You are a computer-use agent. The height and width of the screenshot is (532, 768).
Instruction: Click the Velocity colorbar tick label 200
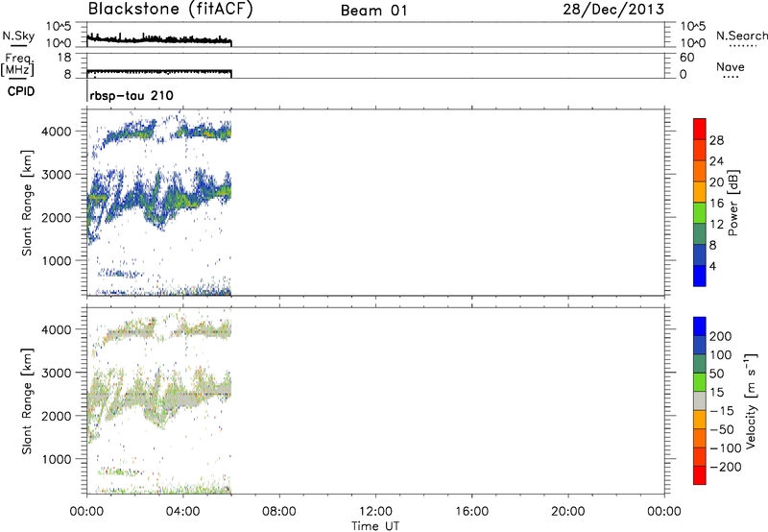point(721,336)
